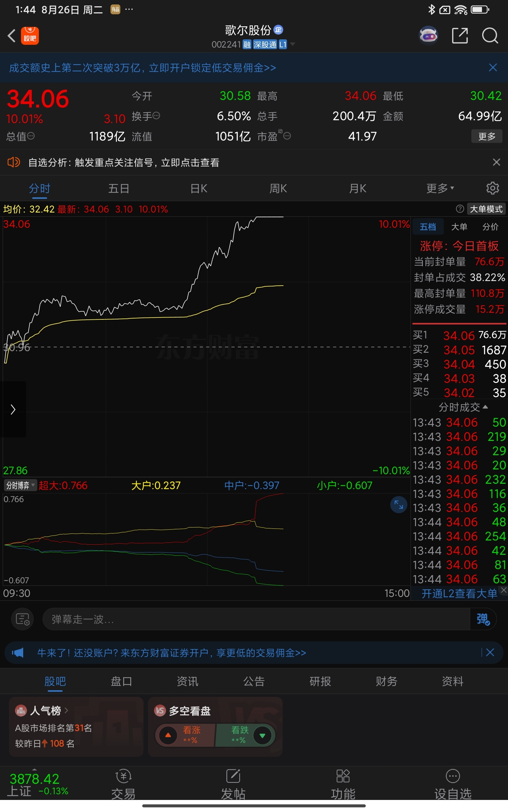This screenshot has width=508, height=812.
Task: Tap the info icon next to 市盈
Action: [x=287, y=136]
